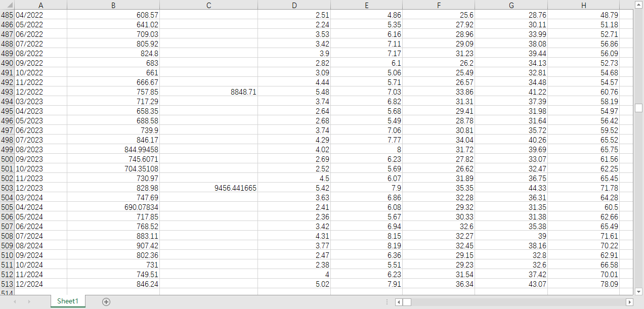
Task: Click vertical scrollbar up arrow
Action: tap(638, 5)
